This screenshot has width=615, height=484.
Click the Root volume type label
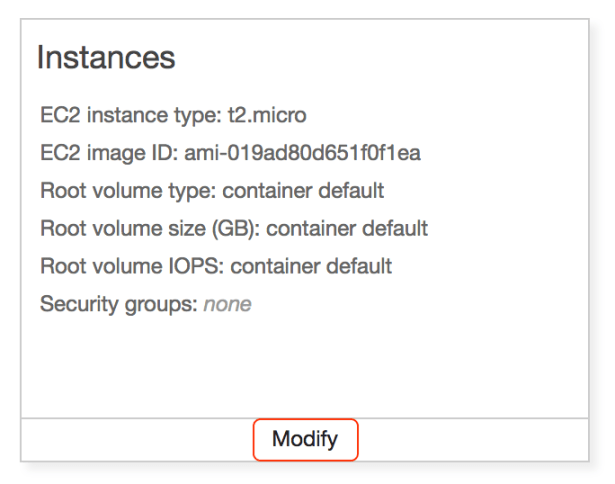coord(127,191)
